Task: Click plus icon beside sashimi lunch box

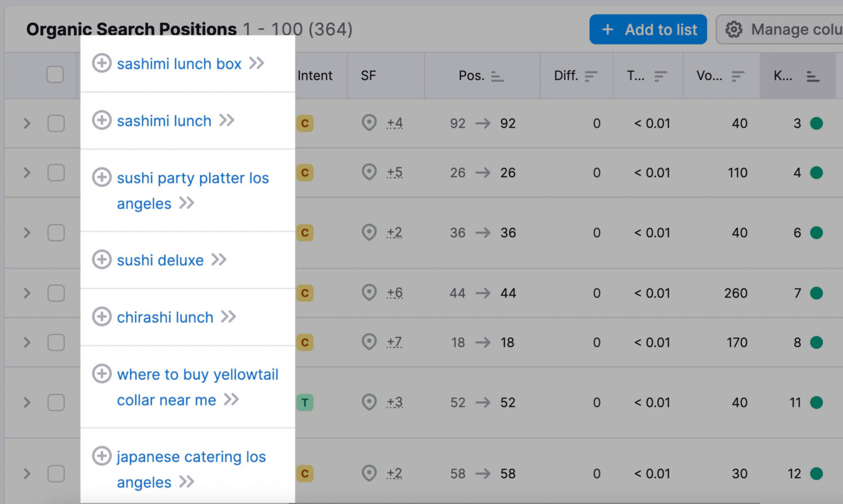Action: (x=101, y=63)
